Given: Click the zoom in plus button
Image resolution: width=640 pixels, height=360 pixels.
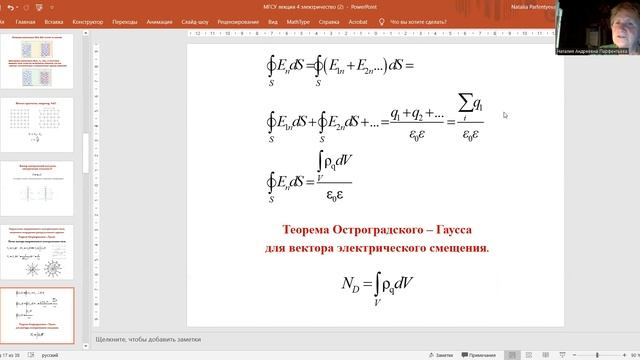Looking at the screenshot, I should tap(624, 355).
